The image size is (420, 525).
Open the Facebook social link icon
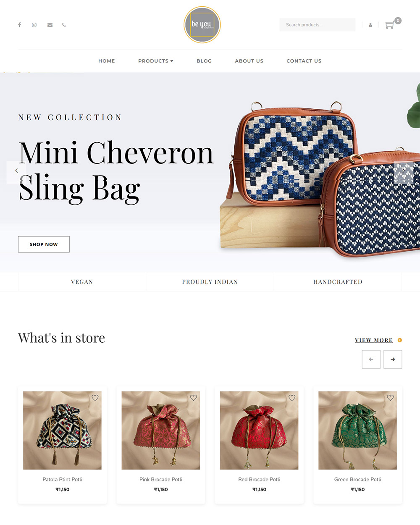click(x=19, y=25)
